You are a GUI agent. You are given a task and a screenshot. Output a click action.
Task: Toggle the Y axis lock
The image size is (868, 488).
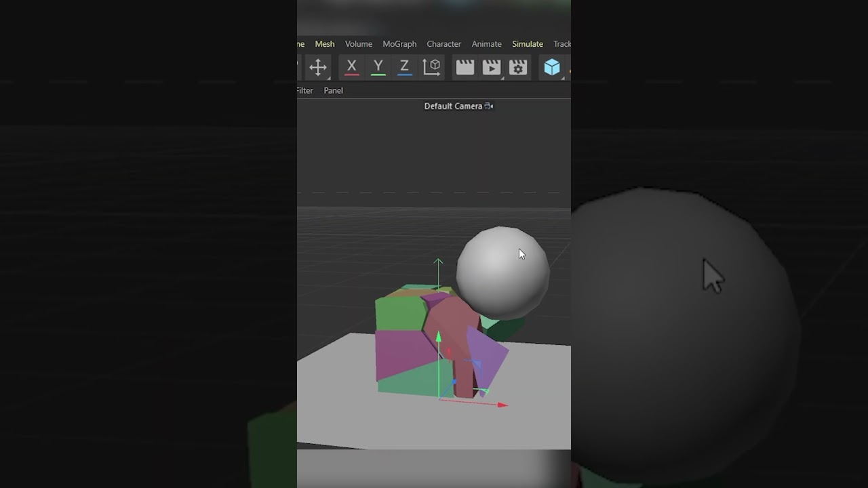[378, 67]
